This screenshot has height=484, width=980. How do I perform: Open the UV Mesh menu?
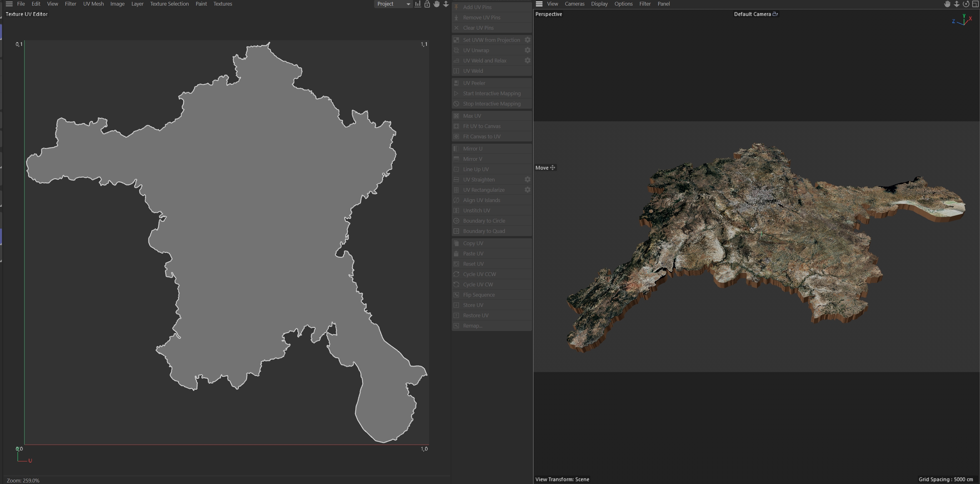[x=93, y=4]
